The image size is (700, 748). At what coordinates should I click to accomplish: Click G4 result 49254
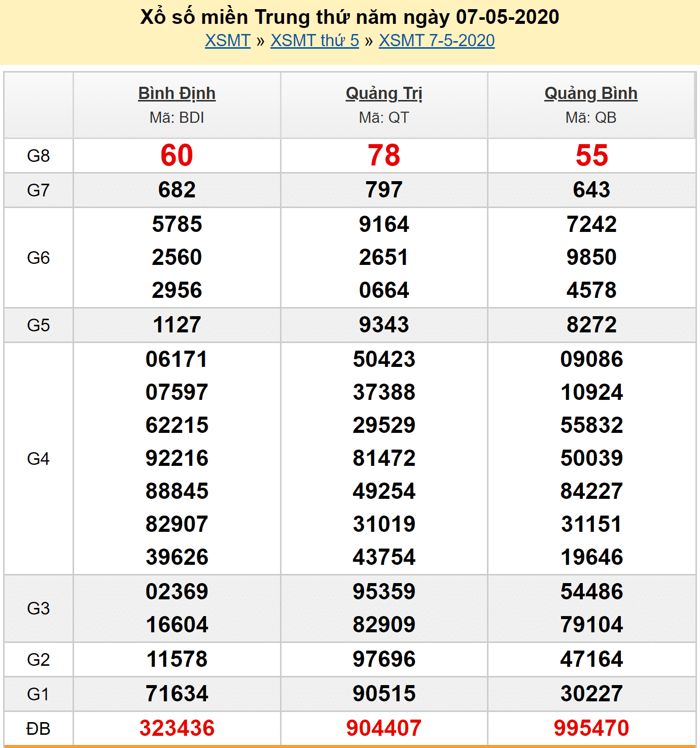(x=384, y=491)
